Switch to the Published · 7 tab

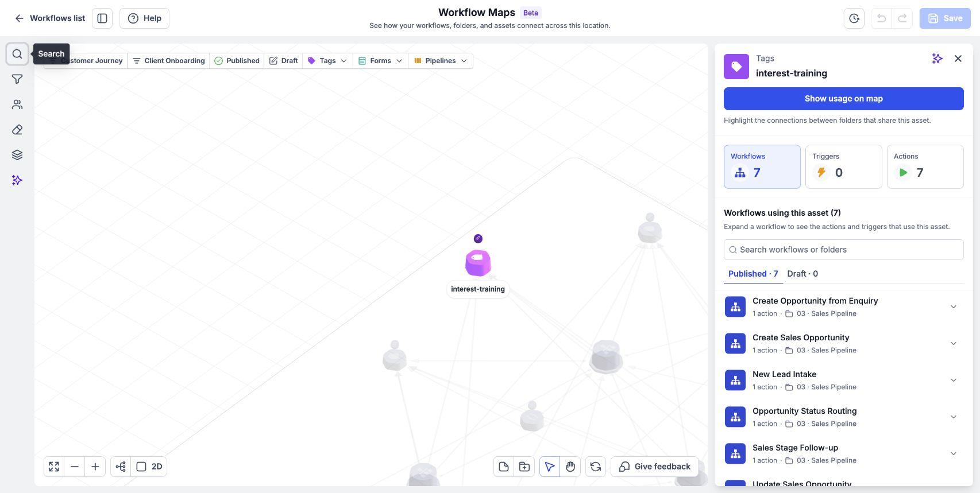pyautogui.click(x=753, y=274)
